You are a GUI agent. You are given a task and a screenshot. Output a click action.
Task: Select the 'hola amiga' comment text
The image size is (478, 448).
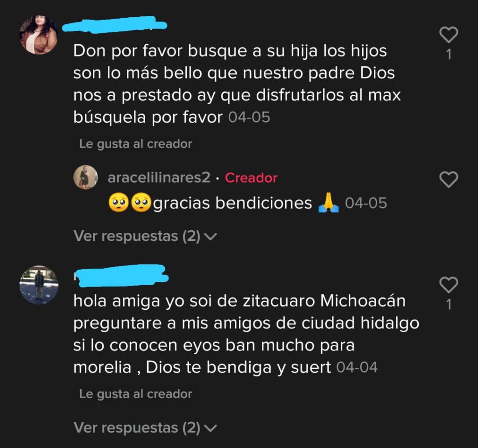[246, 334]
